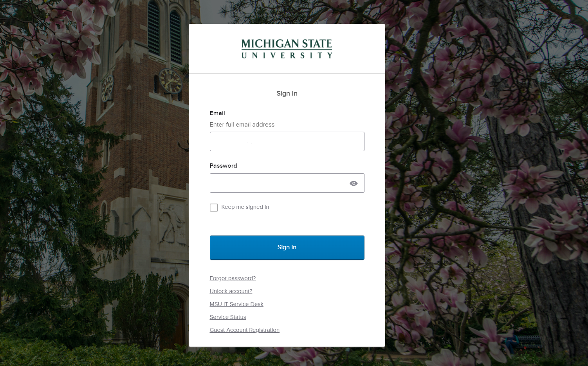Screen dimensions: 588x366
Task: Open the Forgot password page
Action: point(233,278)
